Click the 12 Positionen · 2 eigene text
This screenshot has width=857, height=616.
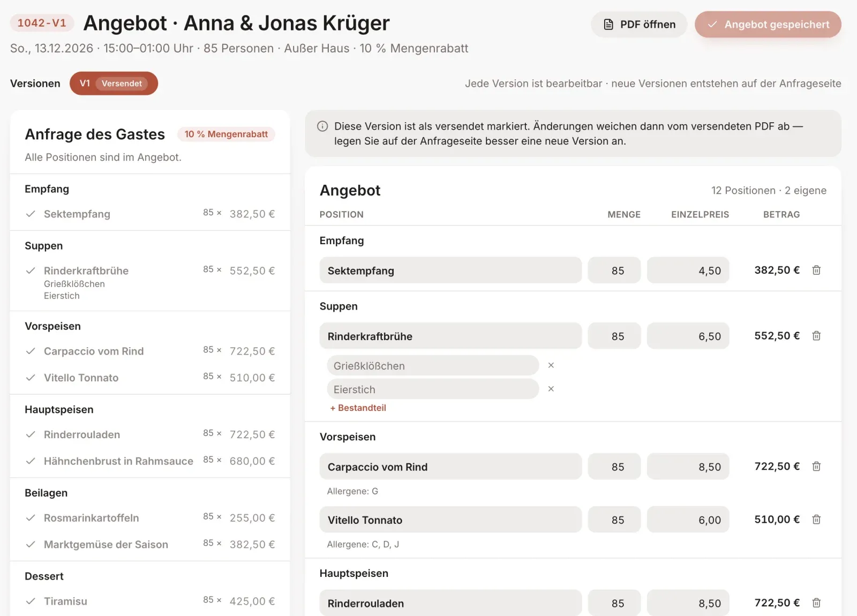[769, 191]
